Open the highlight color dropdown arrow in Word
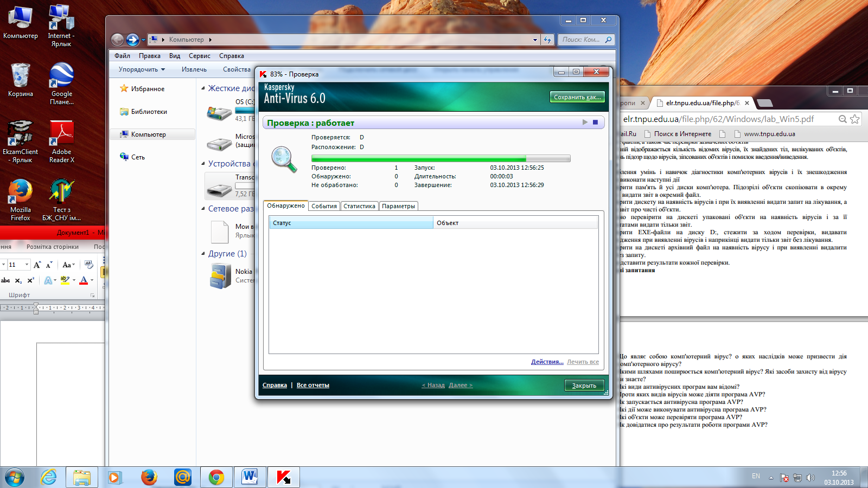 (74, 280)
